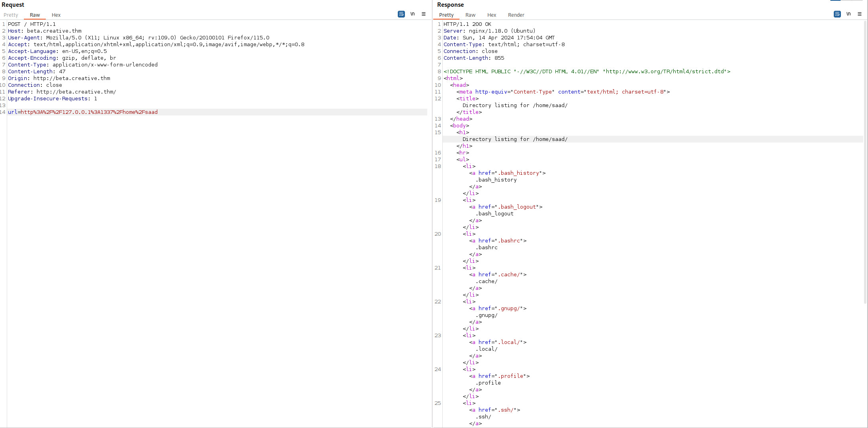Click the Origin header line
Viewport: 868px width, 428px height.
59,78
